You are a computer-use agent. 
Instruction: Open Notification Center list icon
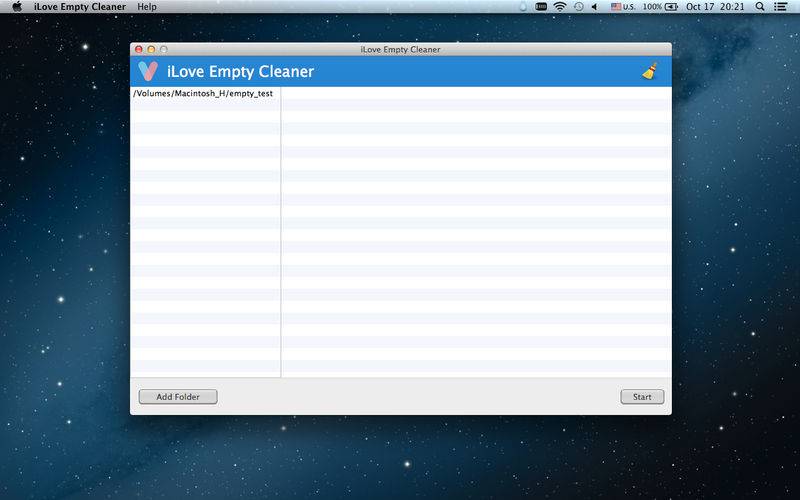[780, 7]
